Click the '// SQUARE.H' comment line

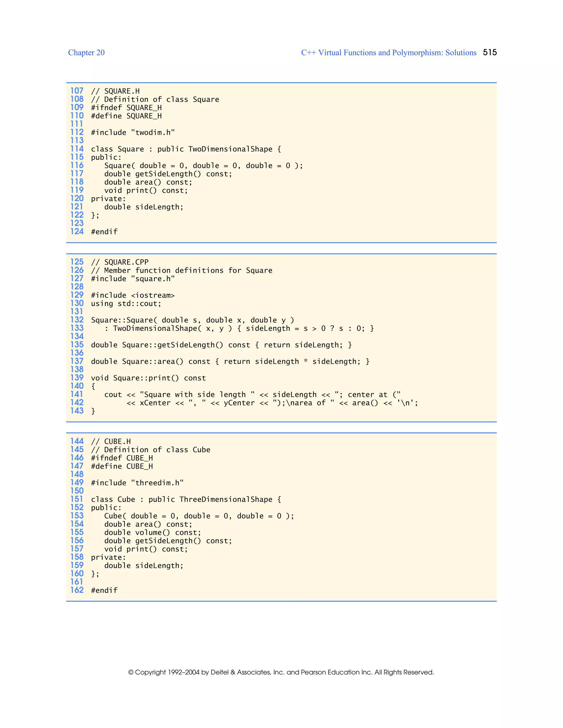[115, 91]
